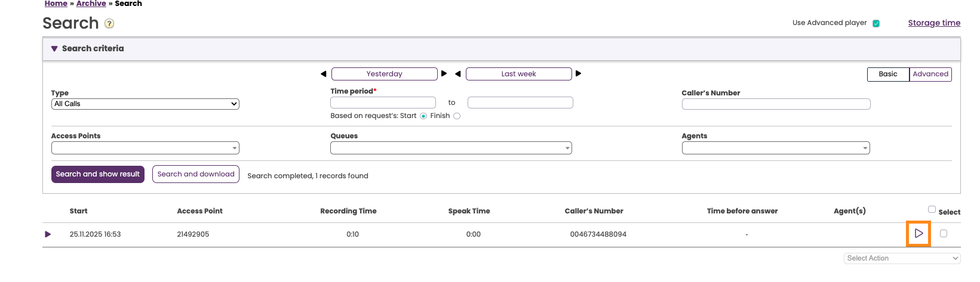Open the Access Points dropdown
Viewport: 980px width, 282px height.
[145, 148]
